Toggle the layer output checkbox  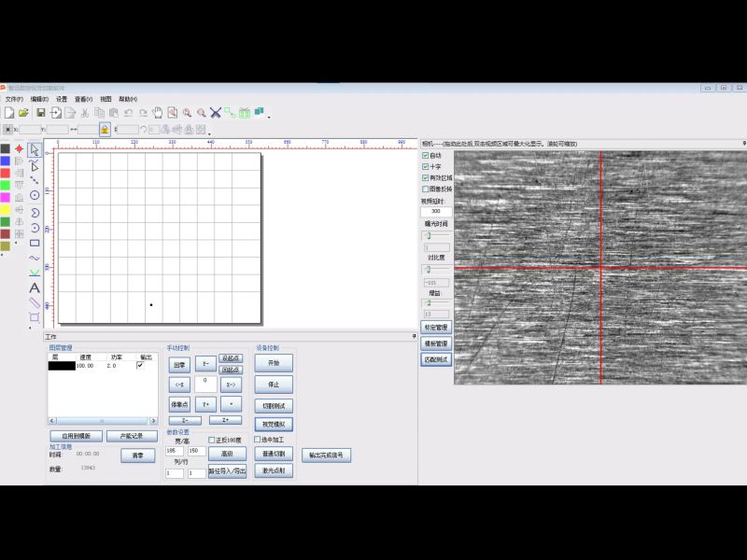pyautogui.click(x=141, y=366)
